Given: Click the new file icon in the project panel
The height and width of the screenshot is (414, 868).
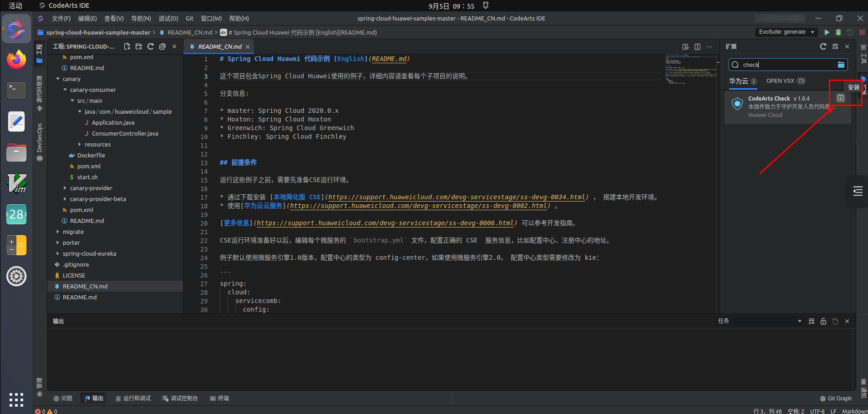Looking at the screenshot, I should (127, 46).
